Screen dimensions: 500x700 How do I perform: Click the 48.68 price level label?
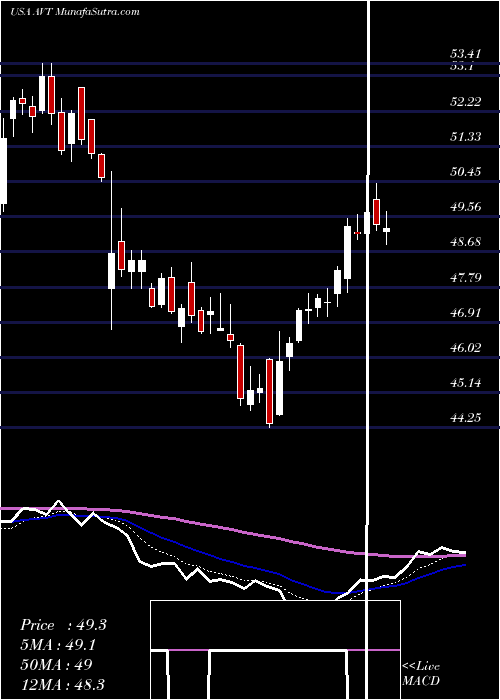point(466,242)
